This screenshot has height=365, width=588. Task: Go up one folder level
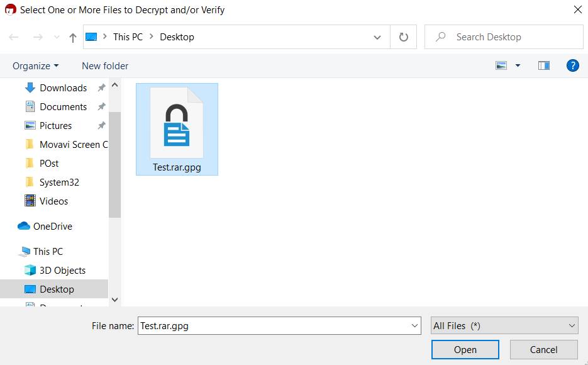[73, 37]
